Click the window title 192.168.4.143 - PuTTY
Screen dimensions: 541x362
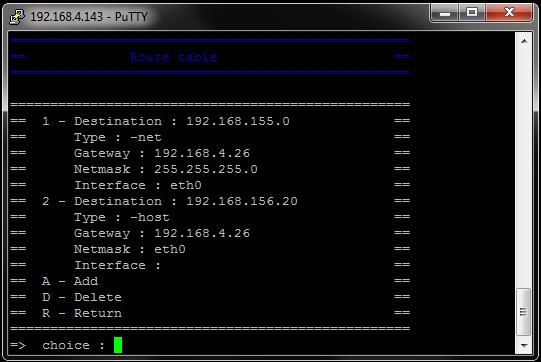(89, 17)
